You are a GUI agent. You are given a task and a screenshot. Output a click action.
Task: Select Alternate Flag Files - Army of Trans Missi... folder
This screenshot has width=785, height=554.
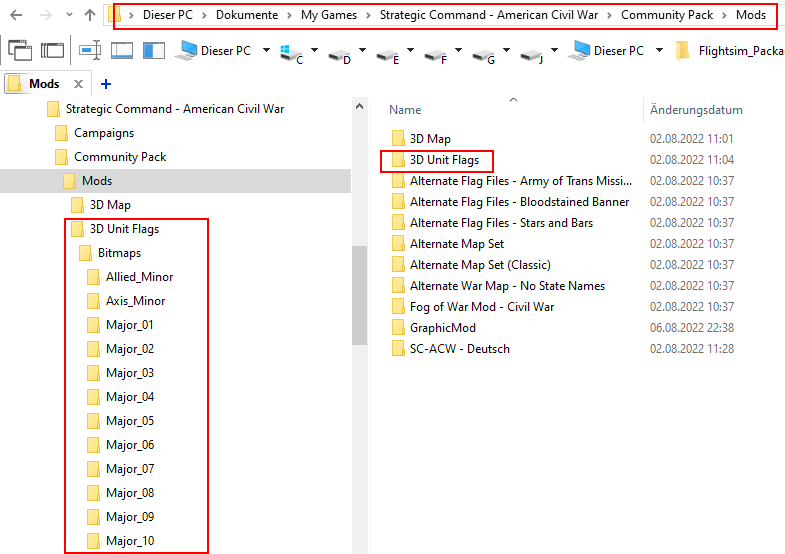[x=512, y=181]
